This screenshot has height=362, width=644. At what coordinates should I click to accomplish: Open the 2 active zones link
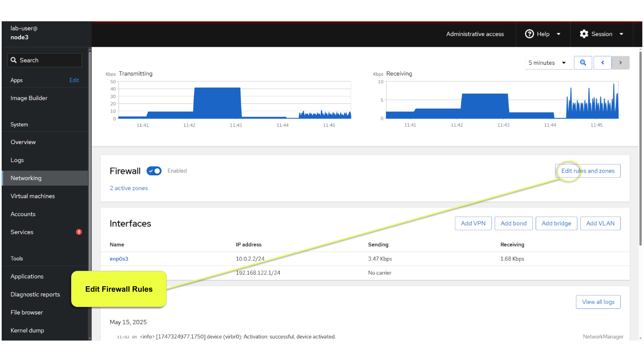pyautogui.click(x=129, y=188)
